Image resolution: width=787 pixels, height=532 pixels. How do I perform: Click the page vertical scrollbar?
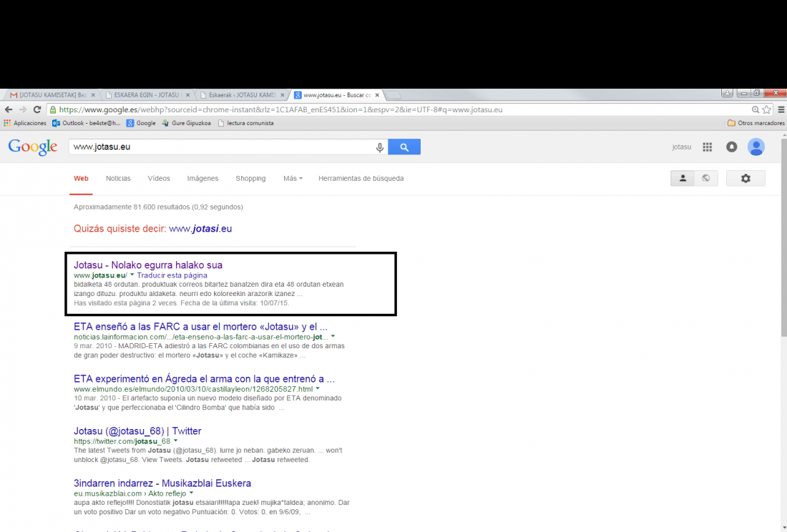pyautogui.click(x=783, y=236)
